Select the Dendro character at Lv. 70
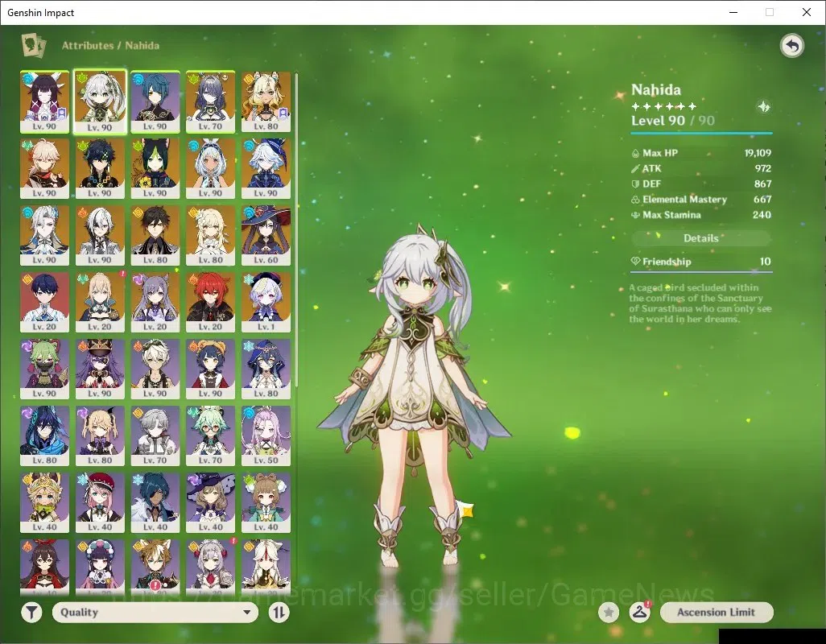This screenshot has height=644, width=826. (211, 101)
